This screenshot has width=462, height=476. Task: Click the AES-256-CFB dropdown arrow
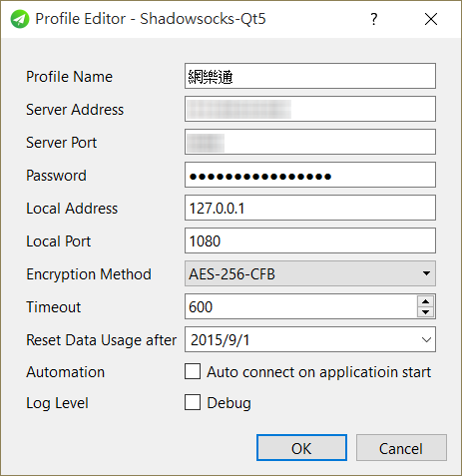(426, 273)
